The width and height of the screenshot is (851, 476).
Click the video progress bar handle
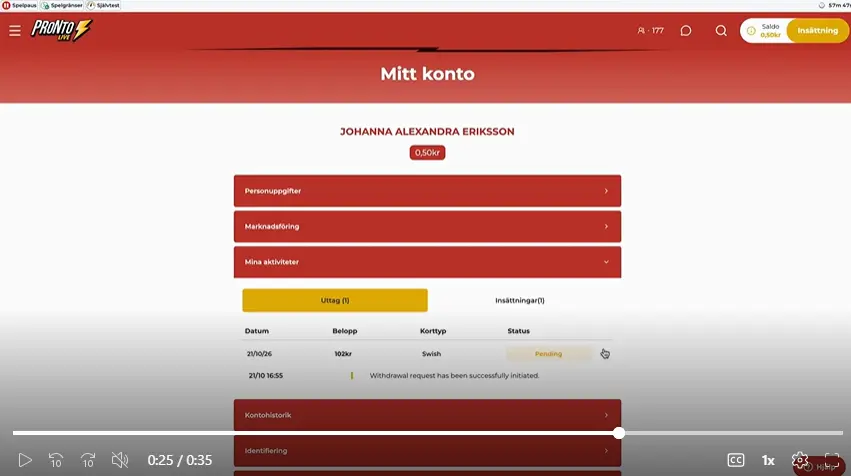click(x=619, y=433)
